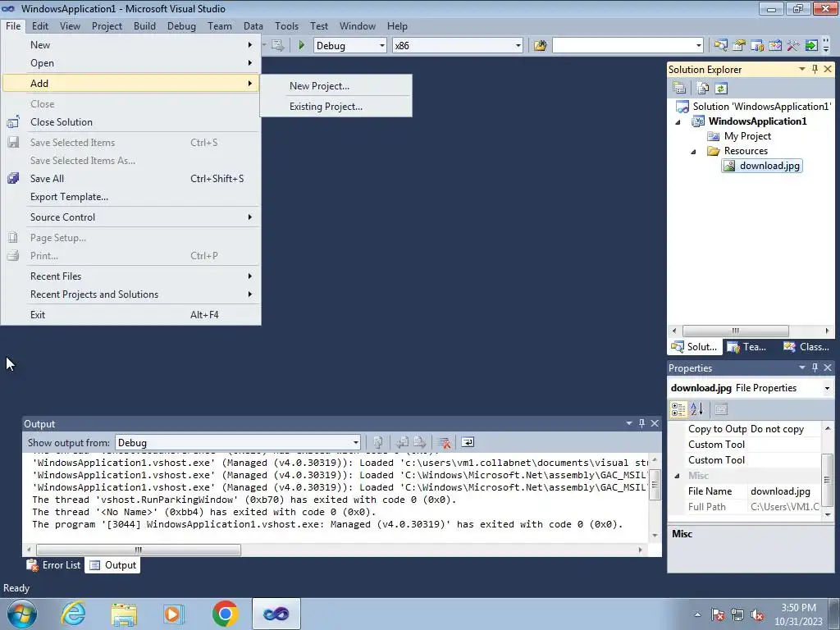Click the Copy to Output property value

[x=783, y=429]
